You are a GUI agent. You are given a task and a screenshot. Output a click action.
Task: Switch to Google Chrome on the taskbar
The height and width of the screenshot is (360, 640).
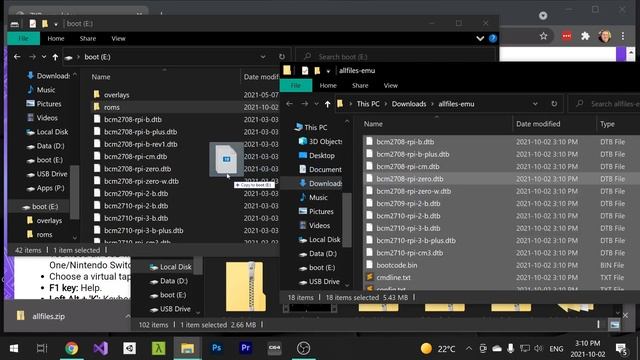click(x=71, y=348)
